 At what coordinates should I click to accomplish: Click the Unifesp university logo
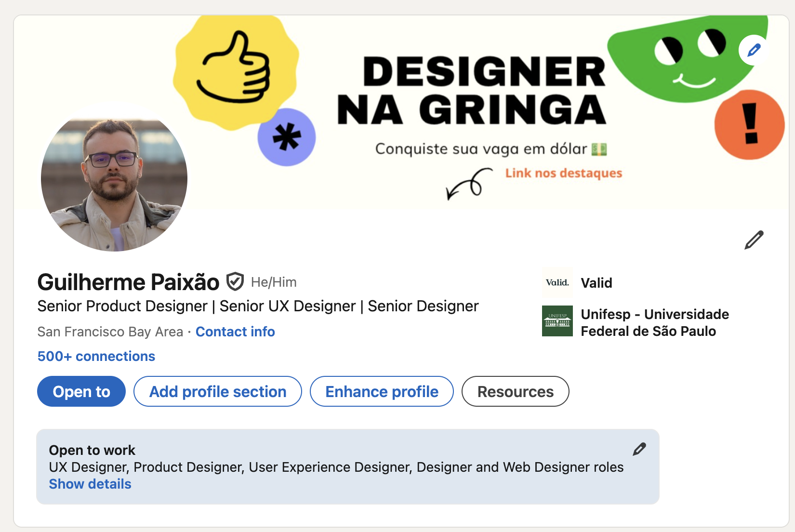tap(557, 321)
